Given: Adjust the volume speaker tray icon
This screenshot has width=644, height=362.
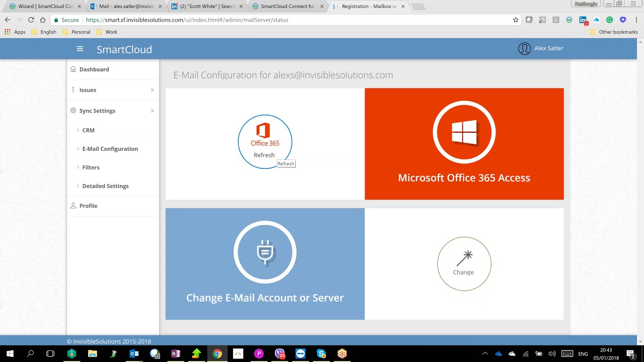Looking at the screenshot, I should (x=552, y=354).
